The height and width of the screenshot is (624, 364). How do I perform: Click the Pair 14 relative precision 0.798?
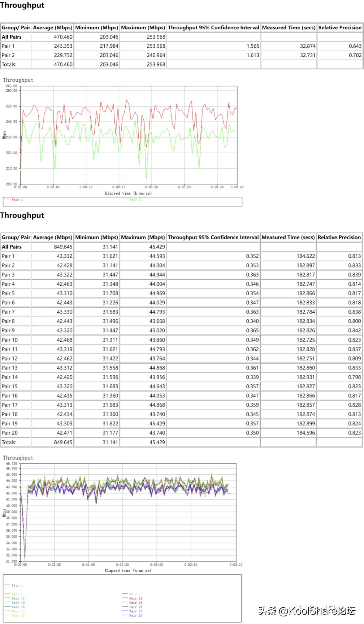tap(354, 377)
